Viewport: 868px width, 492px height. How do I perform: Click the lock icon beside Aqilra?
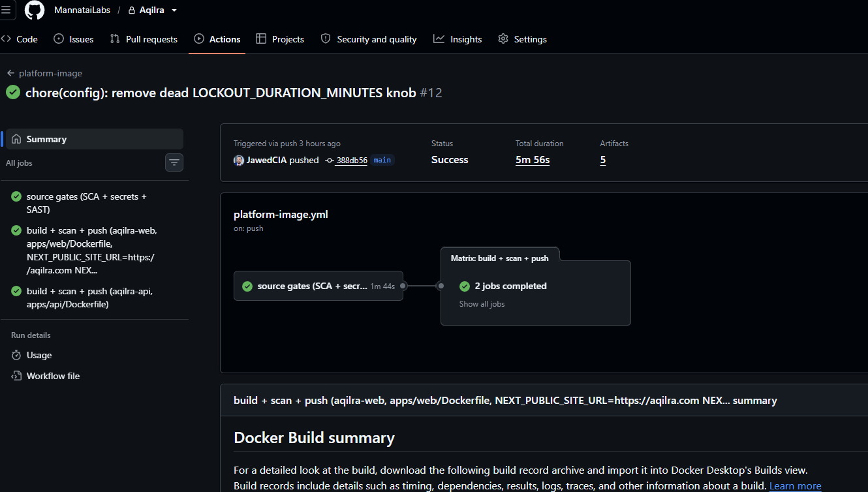[132, 10]
